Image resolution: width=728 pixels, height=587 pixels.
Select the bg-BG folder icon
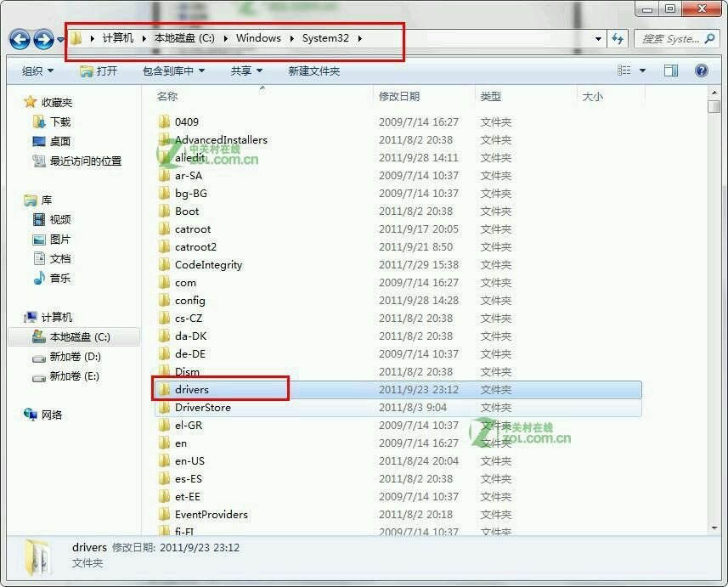[x=164, y=193]
